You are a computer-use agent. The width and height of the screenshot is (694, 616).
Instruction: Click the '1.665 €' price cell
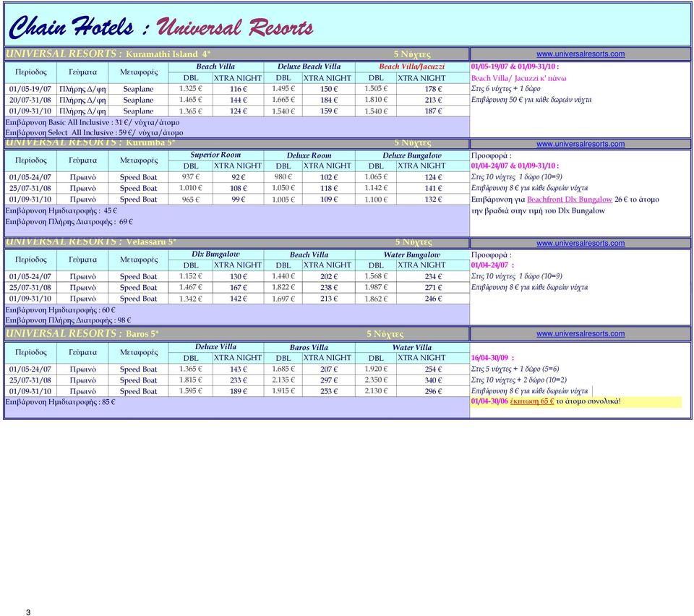tap(283, 100)
